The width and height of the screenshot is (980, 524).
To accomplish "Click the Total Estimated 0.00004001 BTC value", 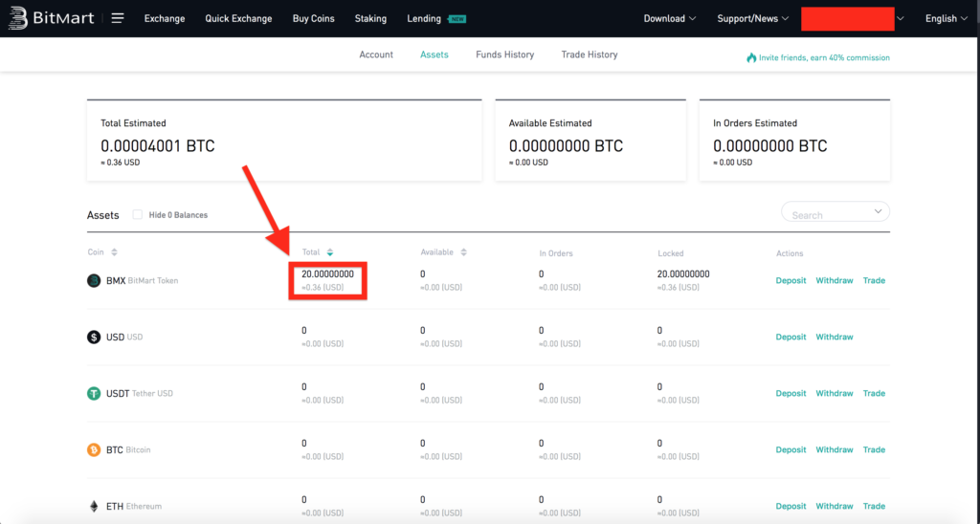I will (158, 146).
